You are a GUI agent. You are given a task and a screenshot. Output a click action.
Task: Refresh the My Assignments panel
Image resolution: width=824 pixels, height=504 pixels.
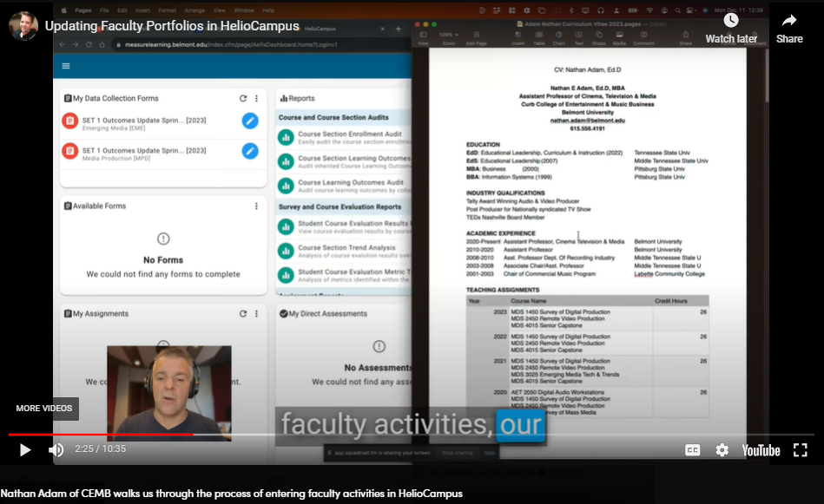tap(243, 313)
